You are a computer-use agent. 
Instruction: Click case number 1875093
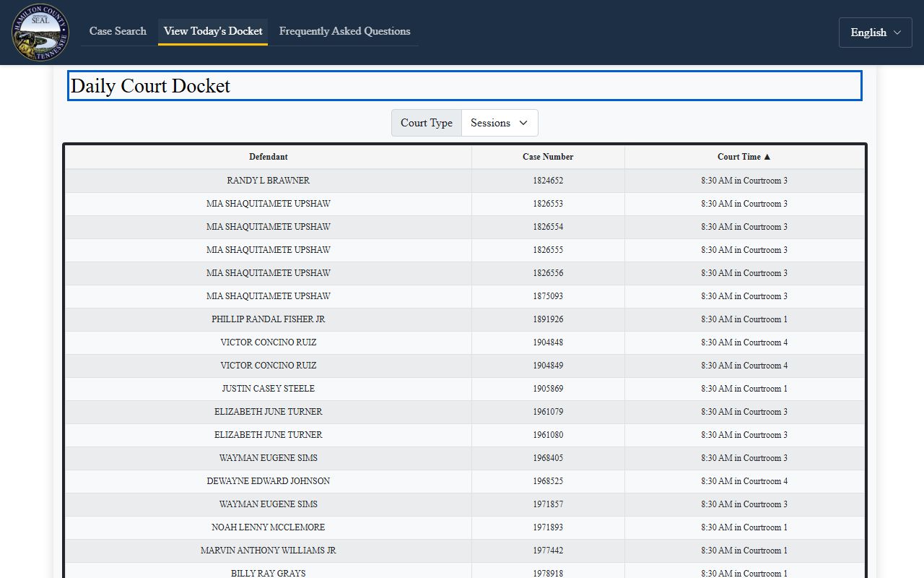pyautogui.click(x=548, y=296)
